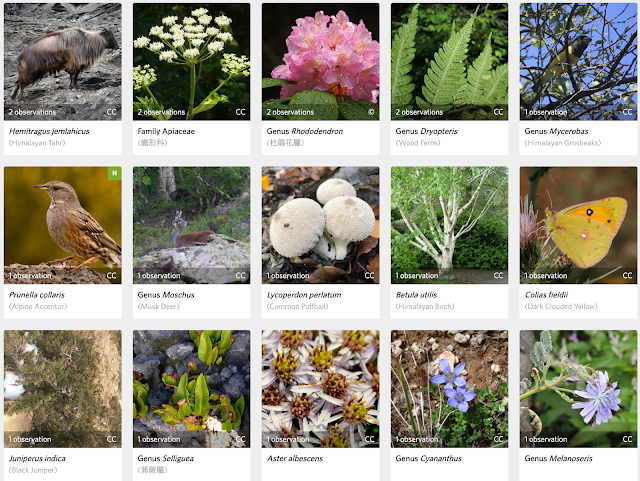Screen dimensions: 640x481
Task: Open Betula utilis taxon link
Action: pos(416,295)
